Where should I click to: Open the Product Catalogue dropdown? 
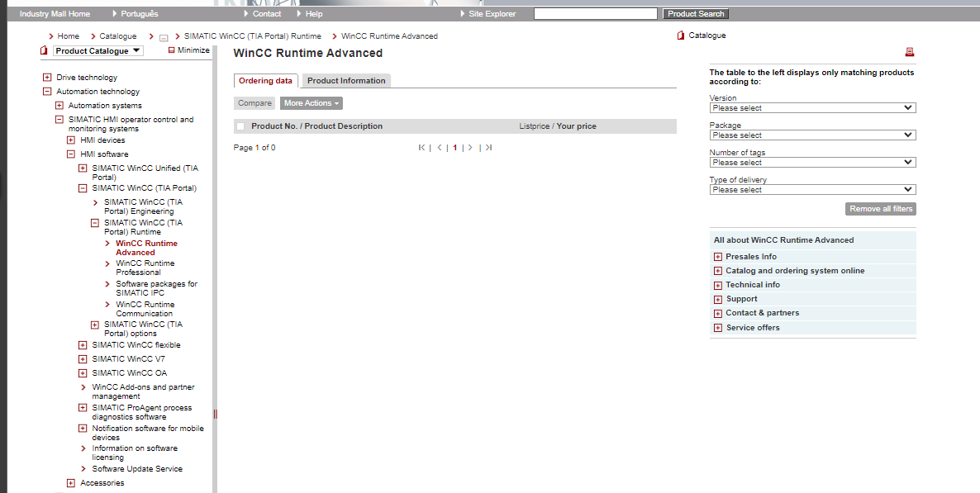(x=98, y=50)
